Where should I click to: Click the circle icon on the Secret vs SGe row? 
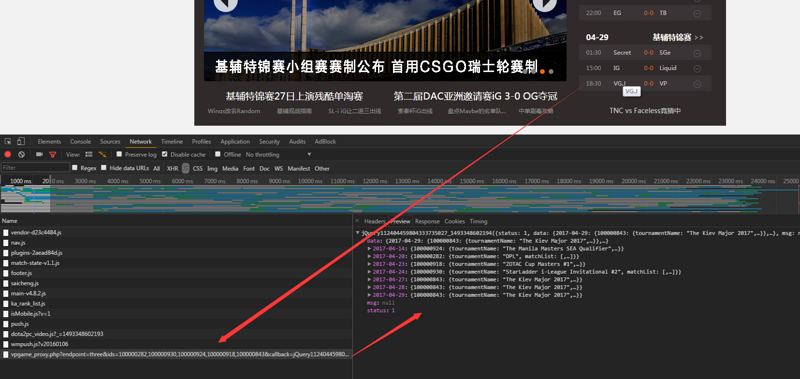click(x=697, y=53)
